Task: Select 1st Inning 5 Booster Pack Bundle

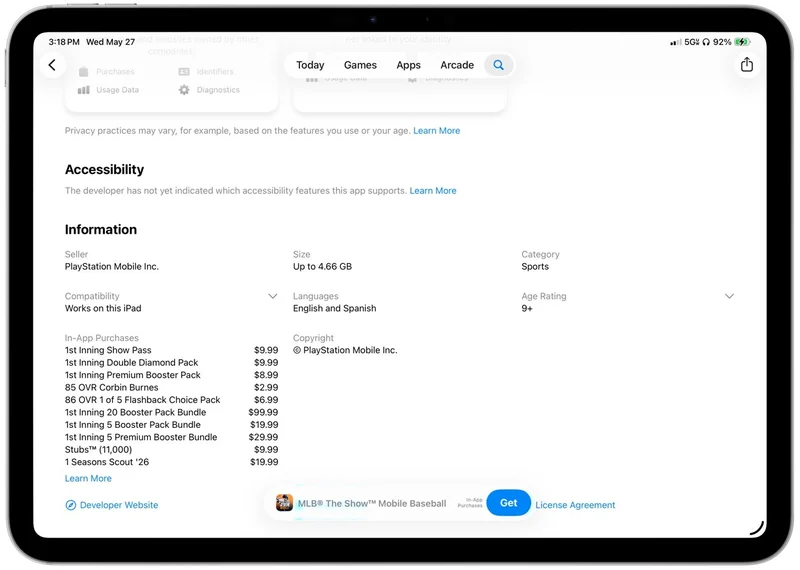Action: [171, 425]
